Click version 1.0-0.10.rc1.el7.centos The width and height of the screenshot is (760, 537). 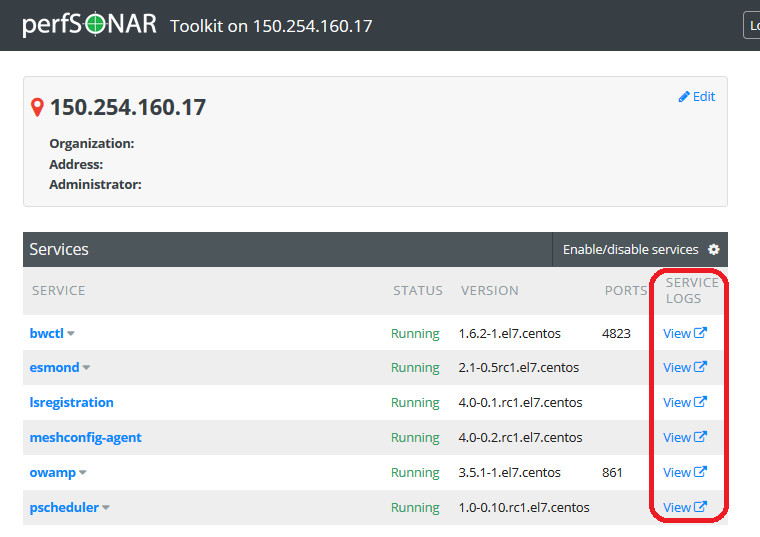coord(524,507)
